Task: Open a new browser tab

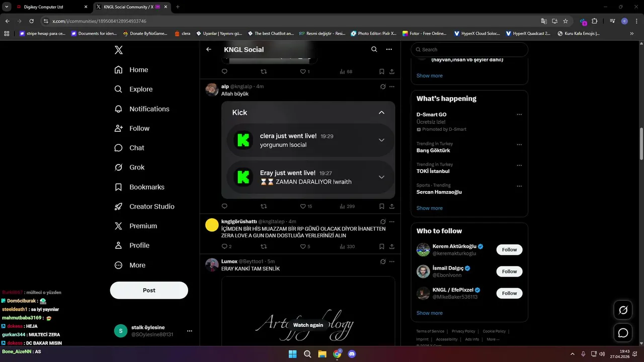Action: click(x=178, y=7)
